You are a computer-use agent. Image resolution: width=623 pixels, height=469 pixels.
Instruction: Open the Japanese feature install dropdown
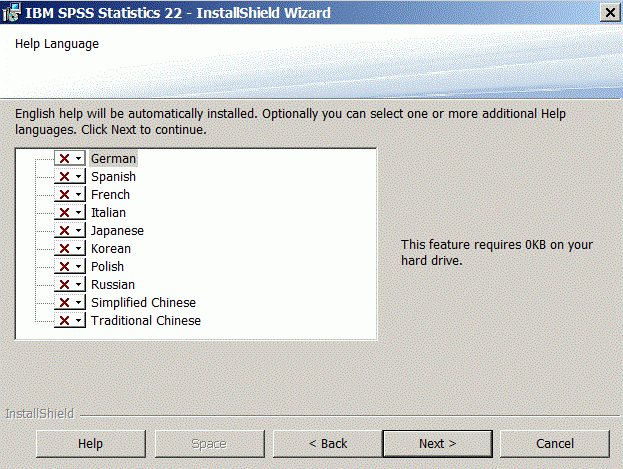(70, 231)
